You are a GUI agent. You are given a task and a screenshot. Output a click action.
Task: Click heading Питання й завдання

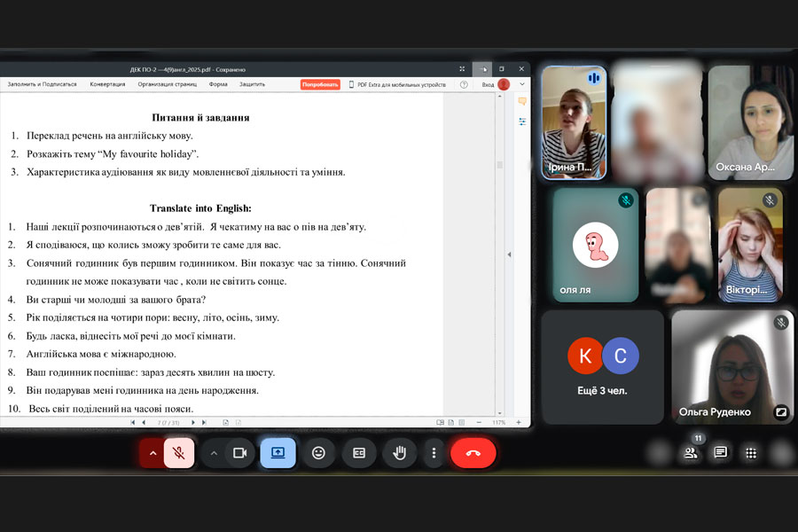200,118
